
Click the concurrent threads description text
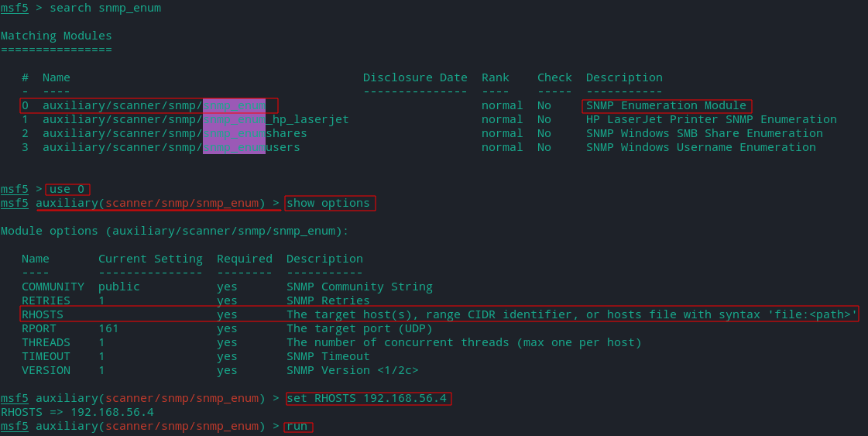point(464,342)
